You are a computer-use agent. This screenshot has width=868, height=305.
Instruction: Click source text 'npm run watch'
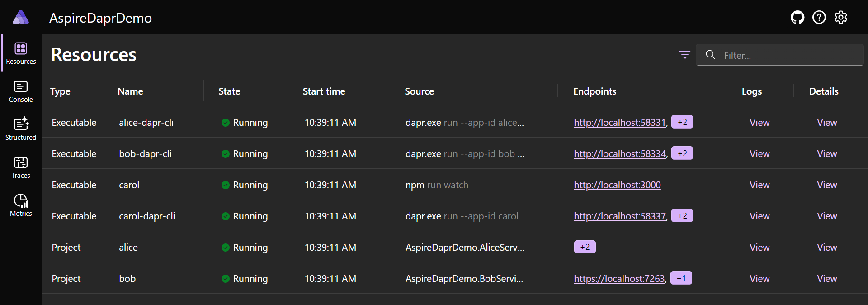(x=437, y=185)
